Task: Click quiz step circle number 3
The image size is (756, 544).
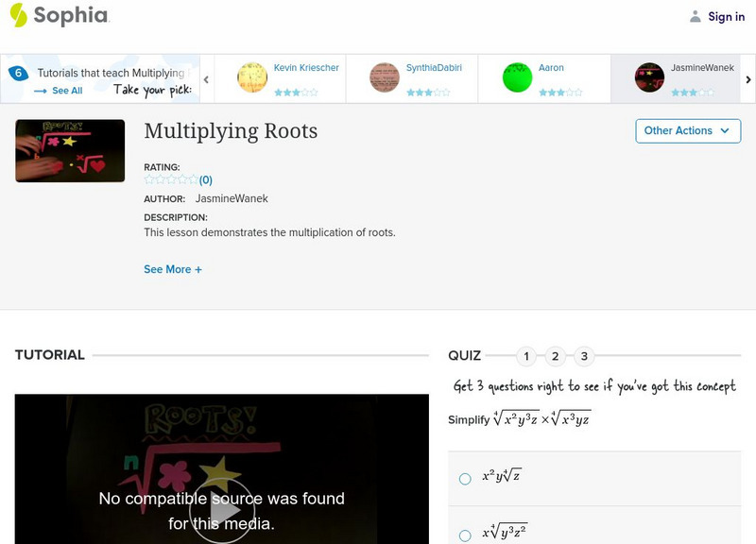Action: (x=585, y=356)
